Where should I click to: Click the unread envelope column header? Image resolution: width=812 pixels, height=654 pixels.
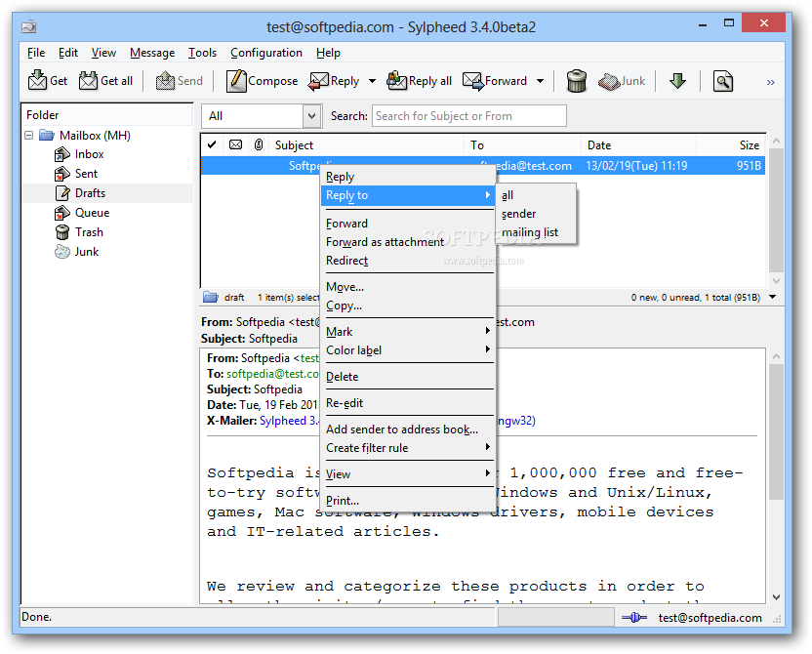pyautogui.click(x=235, y=145)
